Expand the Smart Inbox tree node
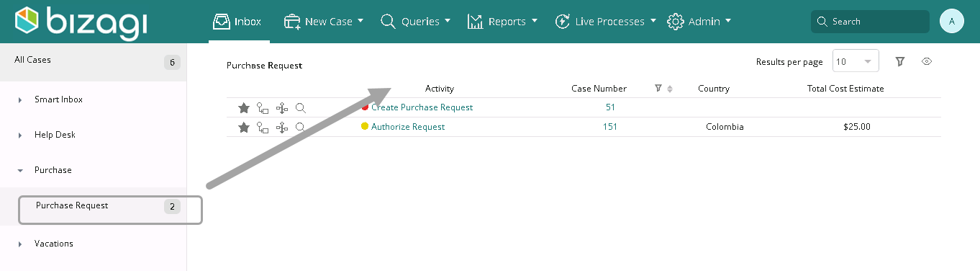 coord(20,100)
